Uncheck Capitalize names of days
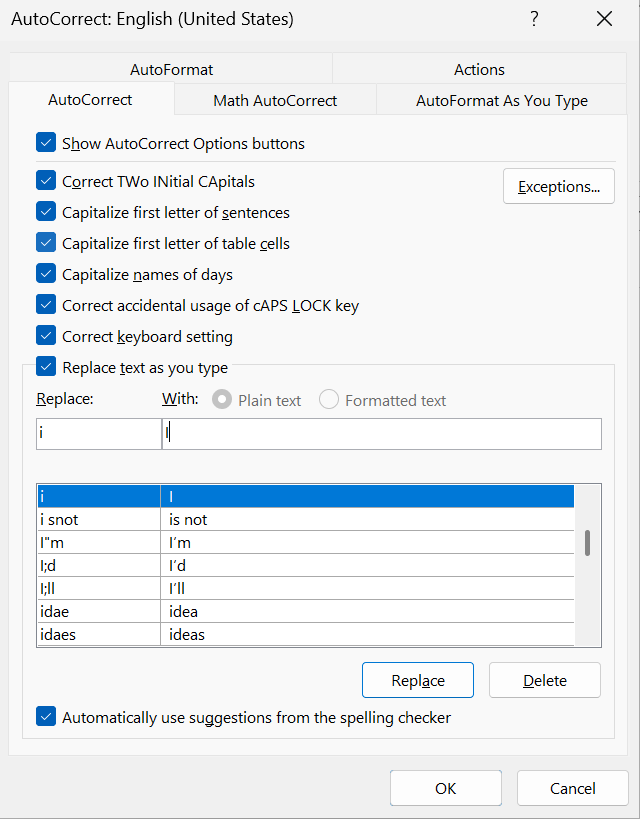The height and width of the screenshot is (819, 640). tap(45, 274)
